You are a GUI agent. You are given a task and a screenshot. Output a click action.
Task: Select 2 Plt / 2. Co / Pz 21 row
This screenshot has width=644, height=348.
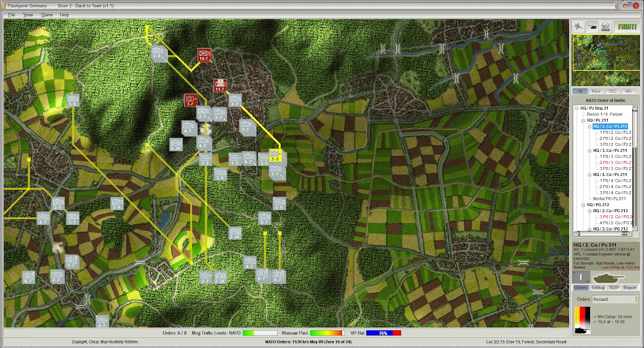(616, 138)
